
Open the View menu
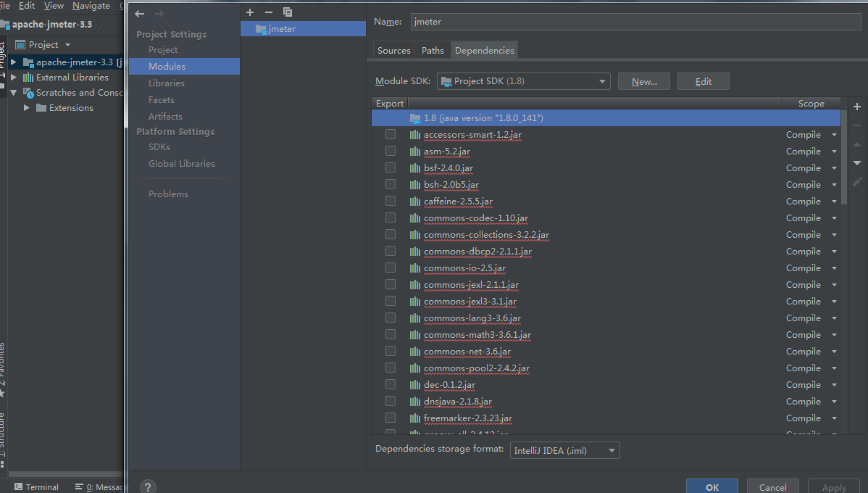(x=54, y=6)
